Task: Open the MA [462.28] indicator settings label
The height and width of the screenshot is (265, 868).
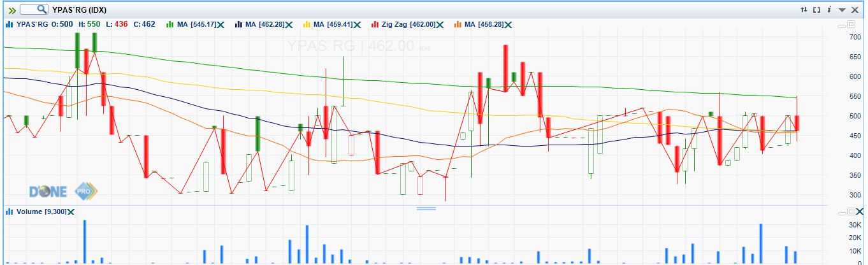Action: [x=264, y=24]
